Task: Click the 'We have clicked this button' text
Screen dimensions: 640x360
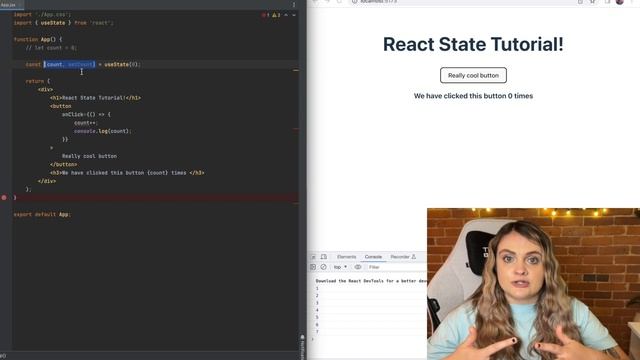Action: [473, 96]
